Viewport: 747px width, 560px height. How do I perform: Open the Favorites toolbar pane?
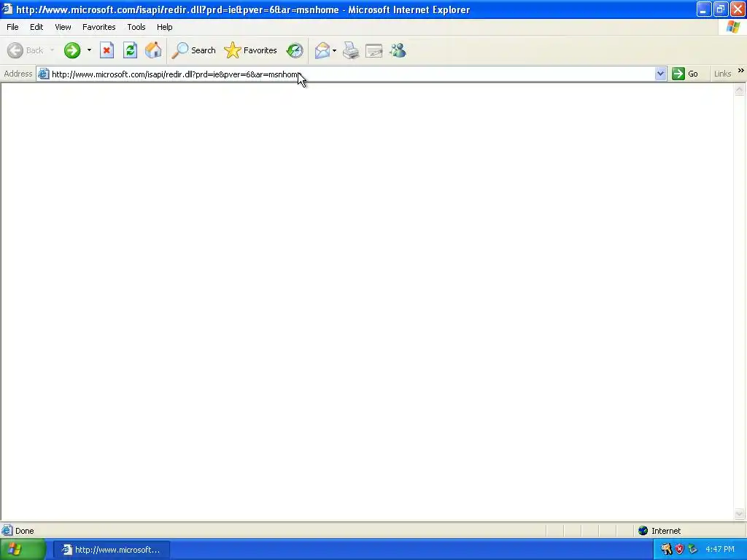tap(251, 50)
